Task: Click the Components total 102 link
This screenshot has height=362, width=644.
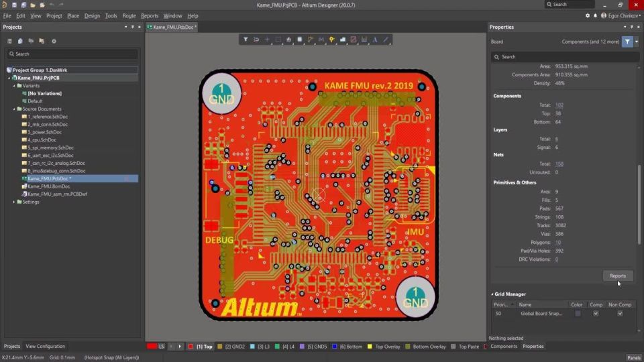Action: pos(559,105)
